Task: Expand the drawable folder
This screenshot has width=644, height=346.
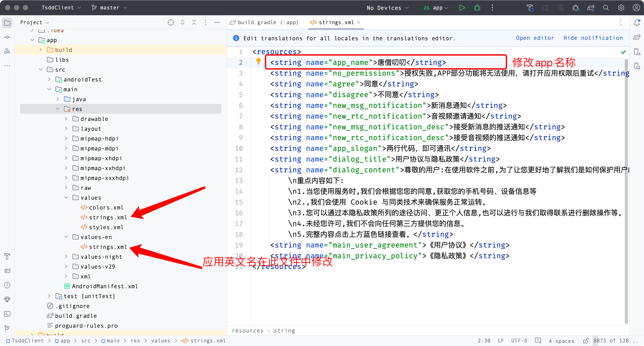Action: pos(66,119)
